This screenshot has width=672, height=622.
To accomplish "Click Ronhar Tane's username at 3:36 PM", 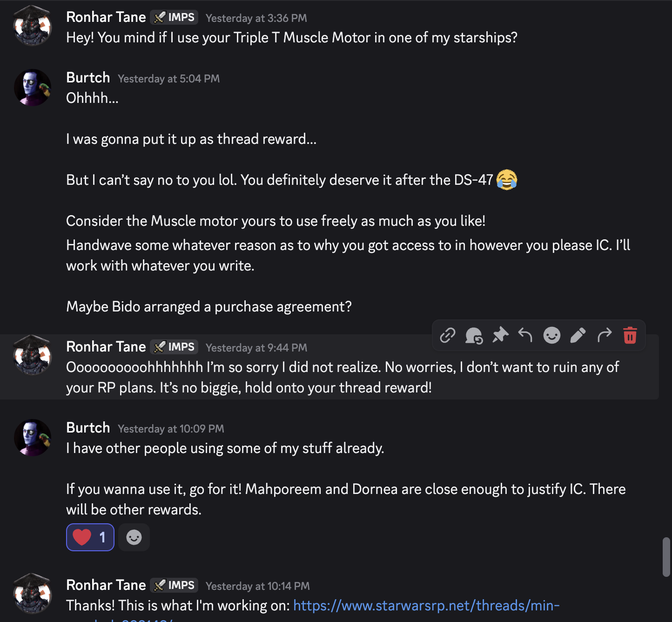I will click(106, 17).
